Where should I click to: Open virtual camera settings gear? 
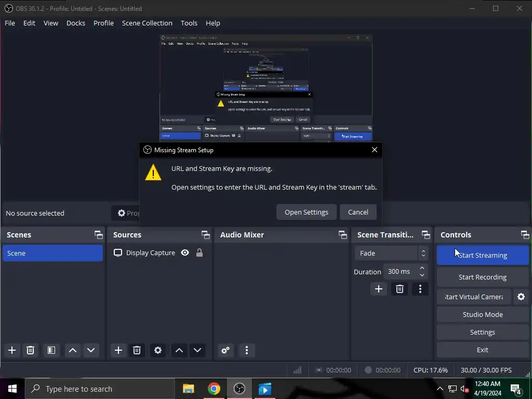[521, 297]
